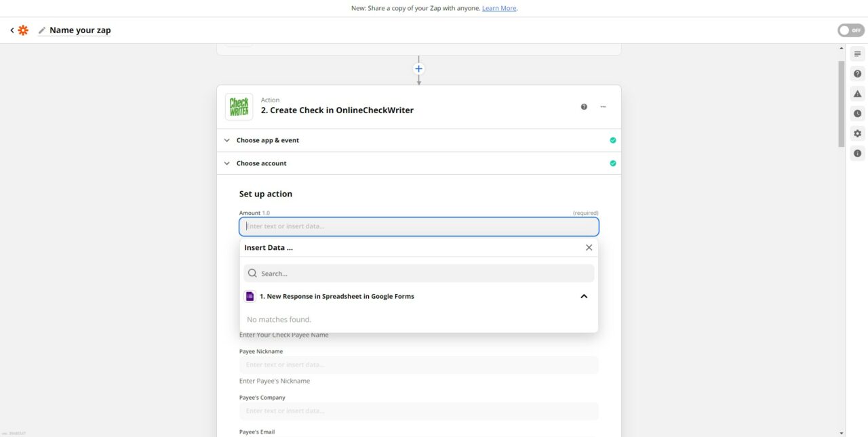
Task: Expand the Choose account section
Action: point(227,163)
